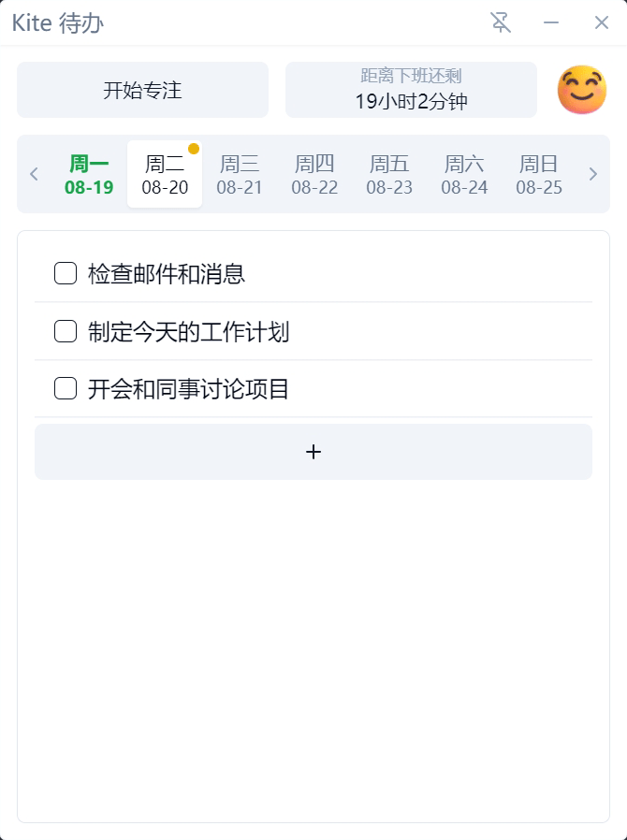Open the 周三 08-21 day tab
Viewport: 627px width, 840px height.
click(x=240, y=175)
